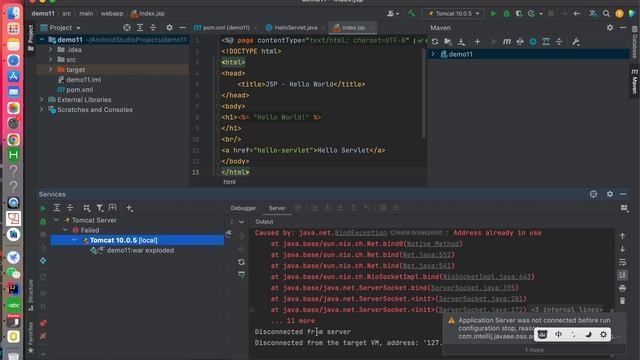Open pom.xml in Project tree
Image resolution: width=640 pixels, height=360 pixels.
pos(80,90)
